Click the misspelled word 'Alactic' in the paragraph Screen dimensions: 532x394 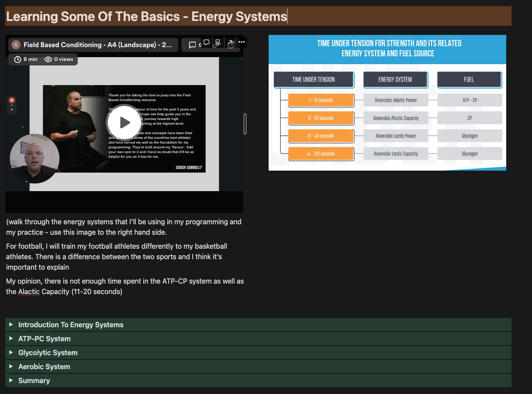point(29,291)
